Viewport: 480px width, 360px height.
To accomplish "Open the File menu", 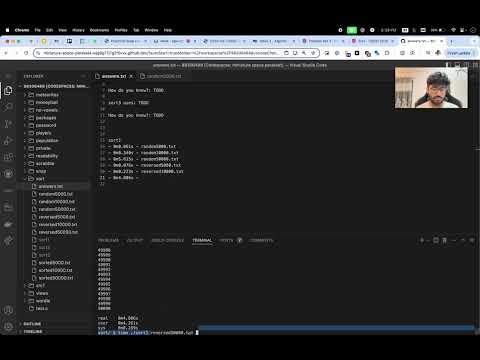I will [37, 30].
